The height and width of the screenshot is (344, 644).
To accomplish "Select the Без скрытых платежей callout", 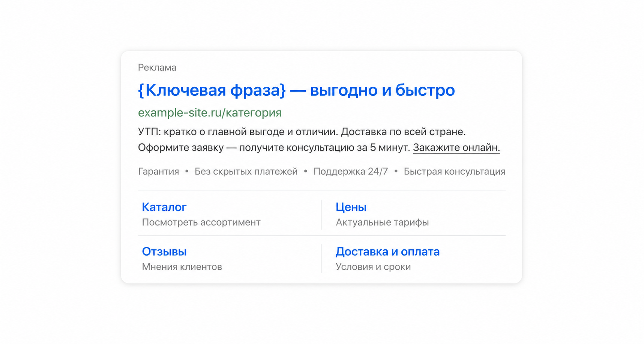I will click(x=246, y=172).
